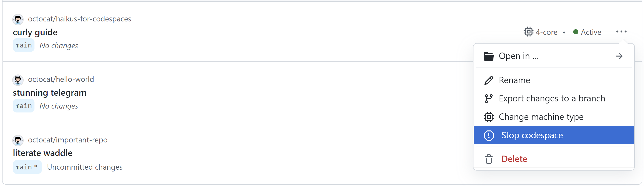
Task: Click the octocat avatar for hello-world
Action: (x=18, y=80)
